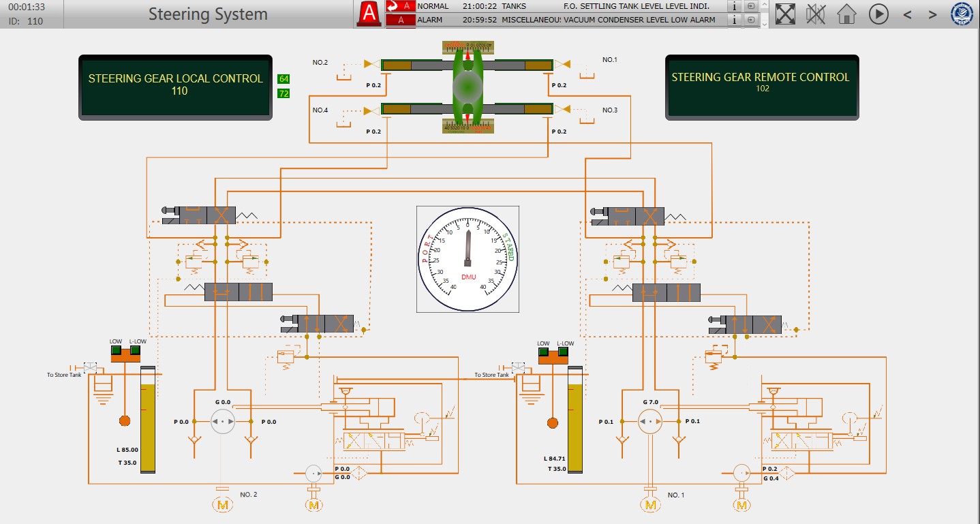The image size is (980, 524).
Task: Click the NO.2 cylinder valve icon
Action: 372,65
